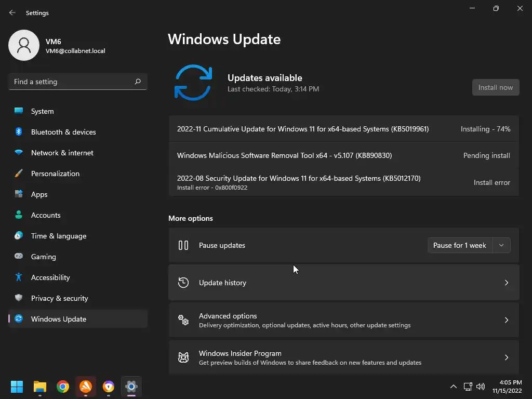Click the Privacy & security shield icon
The image size is (532, 399).
tap(19, 298)
